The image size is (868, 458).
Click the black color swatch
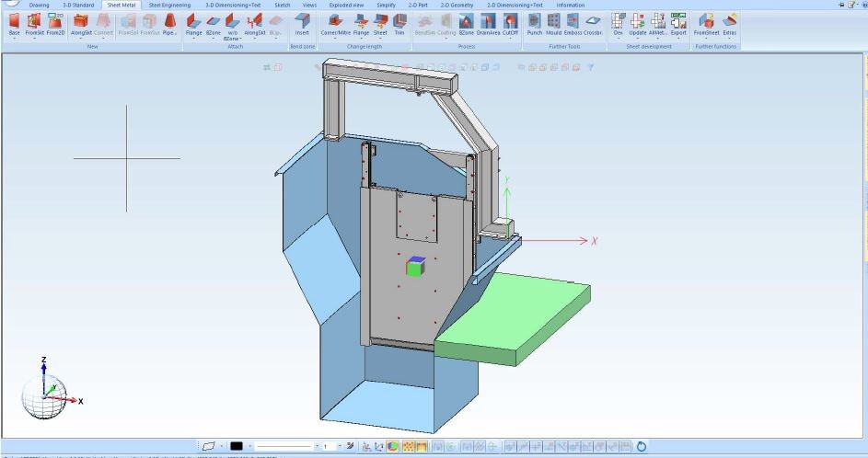[237, 446]
